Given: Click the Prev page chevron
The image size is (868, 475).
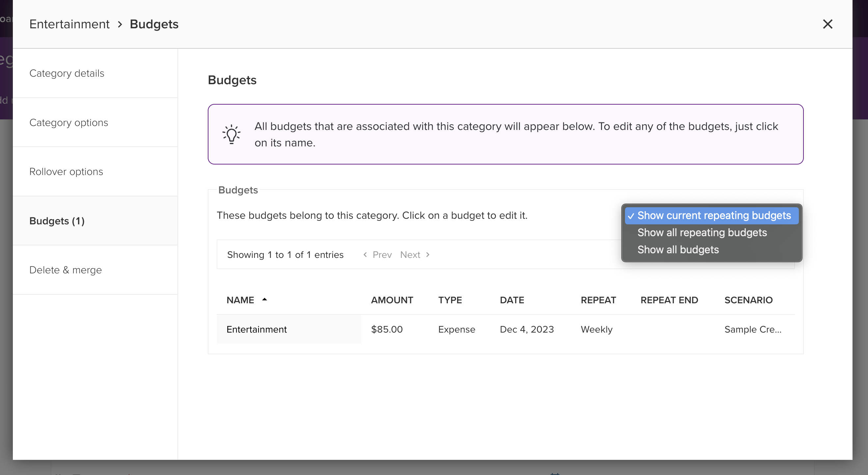Looking at the screenshot, I should 365,255.
